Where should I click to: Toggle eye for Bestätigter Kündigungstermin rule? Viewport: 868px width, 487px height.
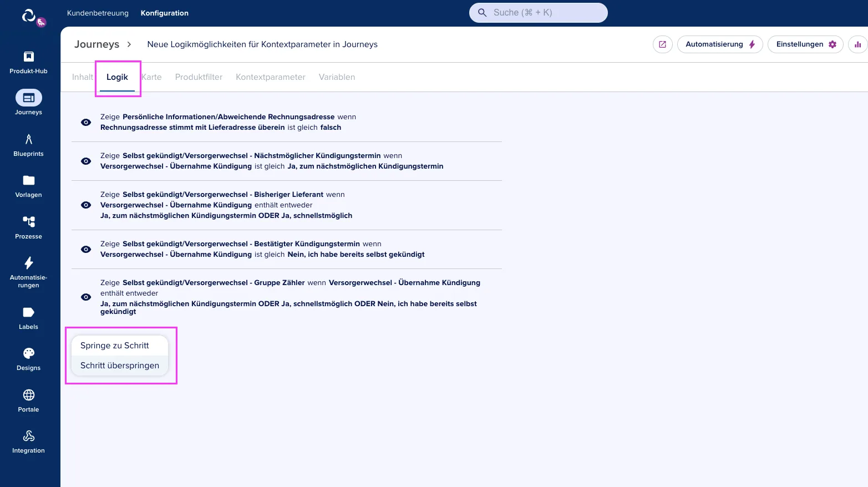[x=86, y=249]
